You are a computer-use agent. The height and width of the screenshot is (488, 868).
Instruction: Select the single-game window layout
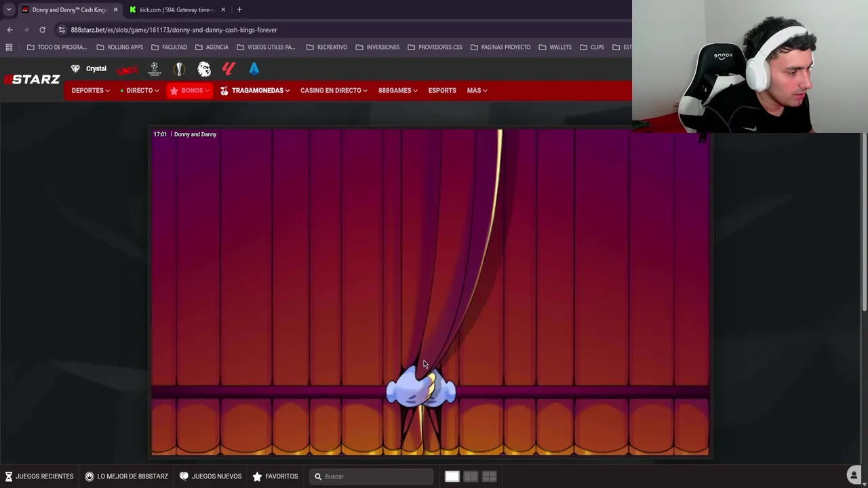(452, 476)
